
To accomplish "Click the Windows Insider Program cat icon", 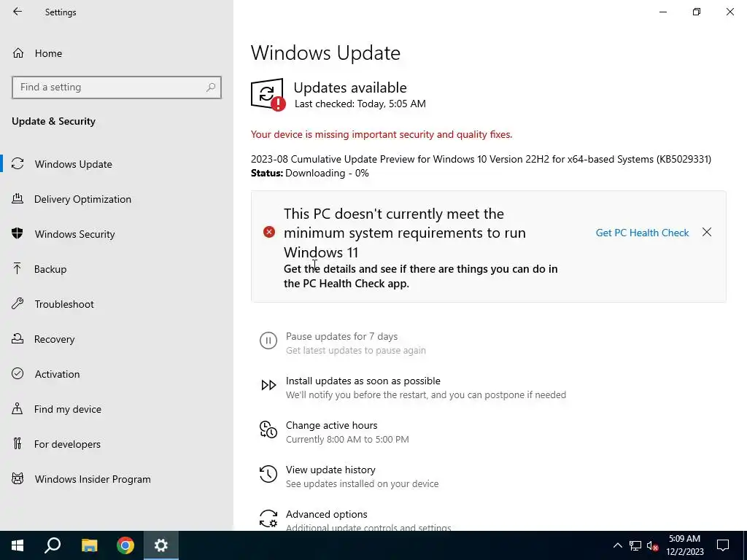I will pos(18,478).
